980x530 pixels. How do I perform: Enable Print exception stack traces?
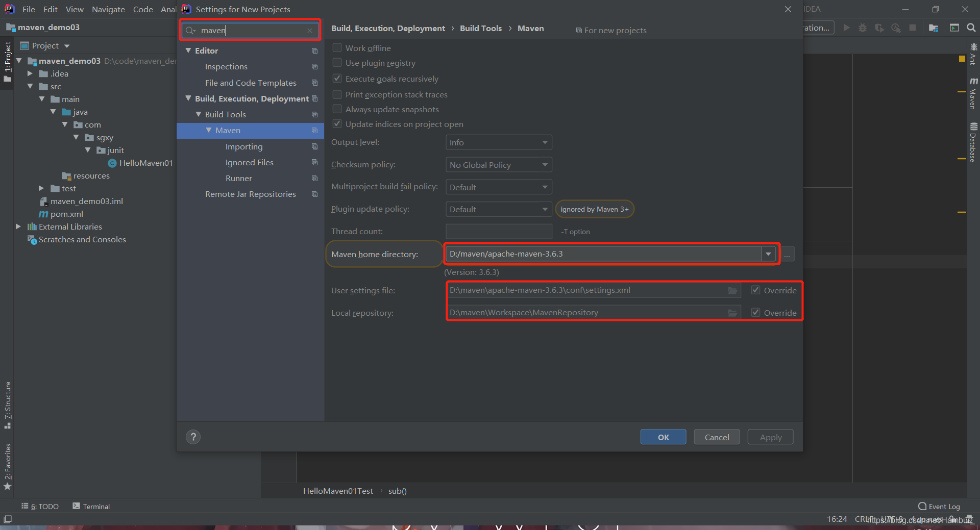click(337, 94)
